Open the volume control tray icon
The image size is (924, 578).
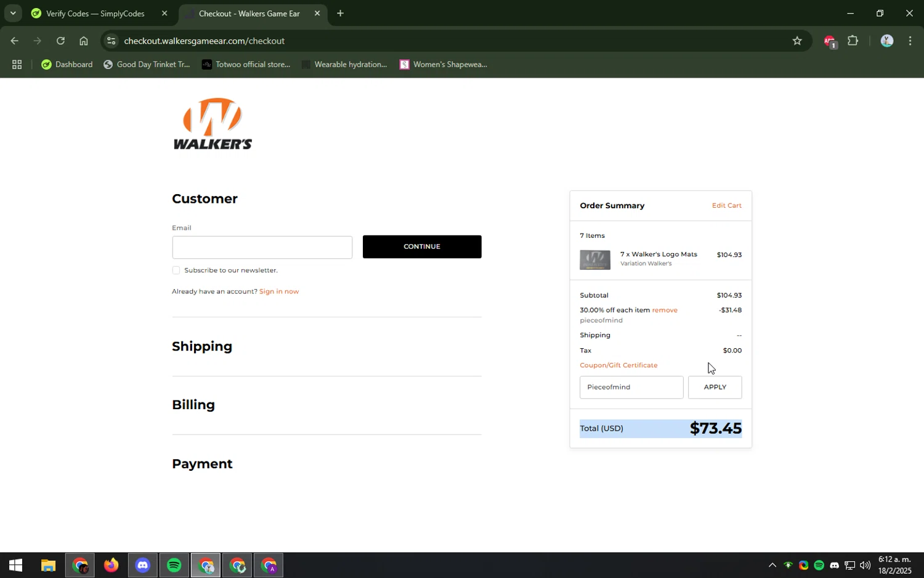(865, 566)
